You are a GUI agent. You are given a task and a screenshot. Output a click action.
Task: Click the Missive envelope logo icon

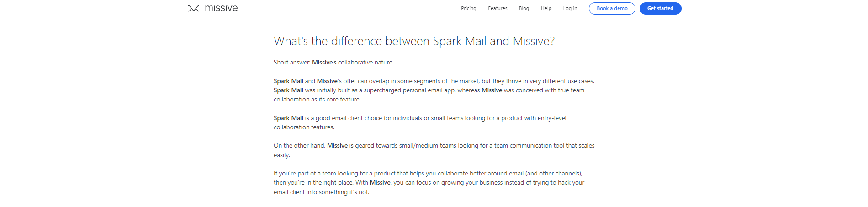click(194, 9)
